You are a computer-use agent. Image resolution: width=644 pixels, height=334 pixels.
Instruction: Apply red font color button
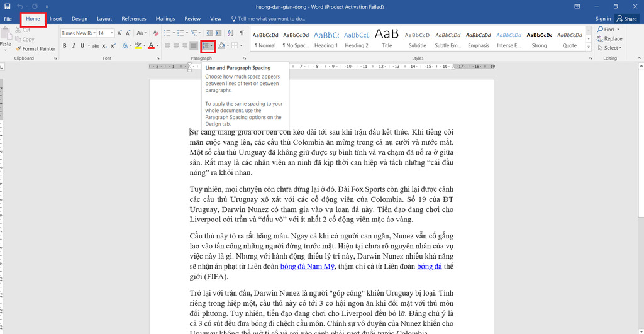point(151,45)
